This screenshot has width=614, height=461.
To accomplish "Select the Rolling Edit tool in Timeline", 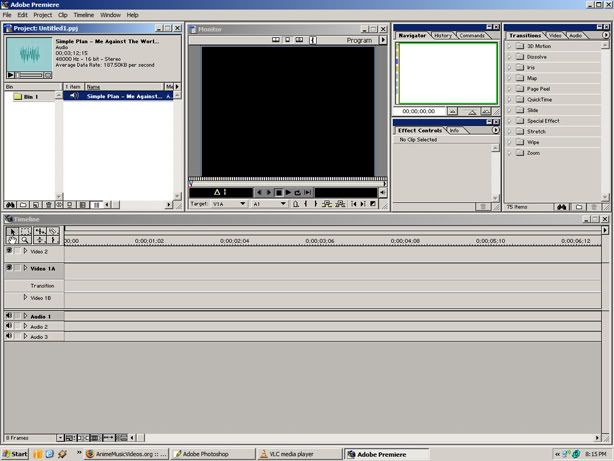I will (x=40, y=231).
